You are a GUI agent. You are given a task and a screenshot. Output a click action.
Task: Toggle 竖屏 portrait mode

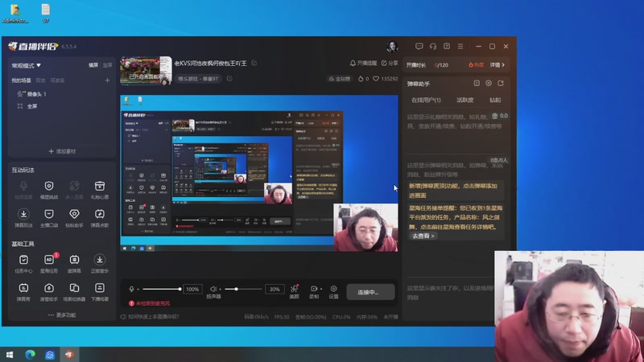point(107,65)
